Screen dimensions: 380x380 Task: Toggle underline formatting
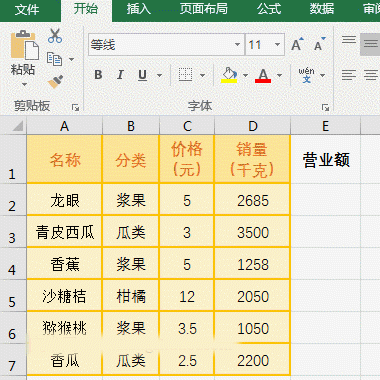142,75
